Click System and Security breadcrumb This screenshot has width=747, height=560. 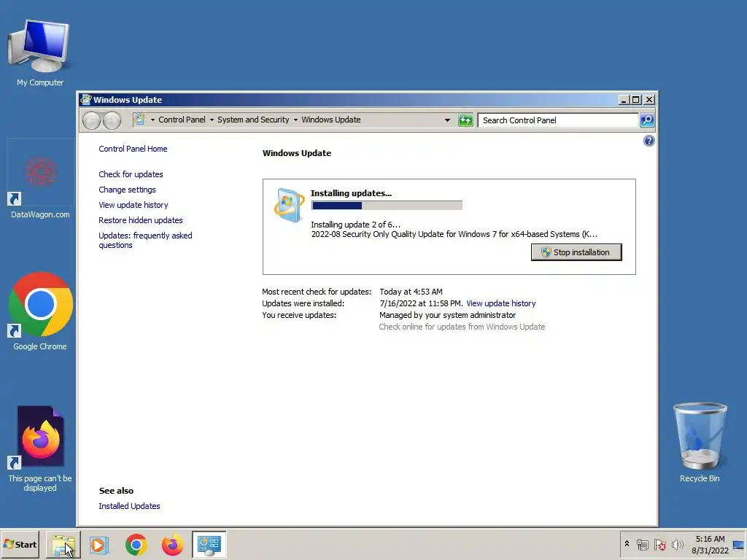click(x=253, y=120)
